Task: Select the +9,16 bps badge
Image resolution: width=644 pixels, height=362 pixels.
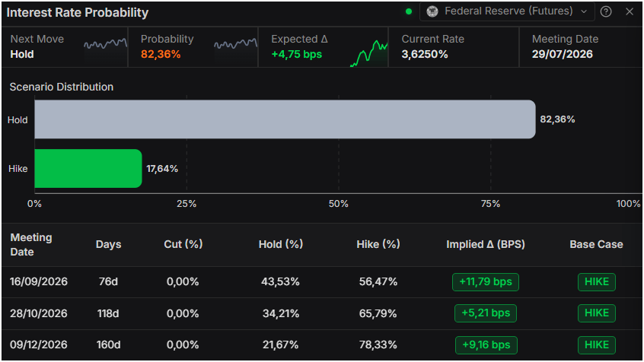Action: point(486,345)
